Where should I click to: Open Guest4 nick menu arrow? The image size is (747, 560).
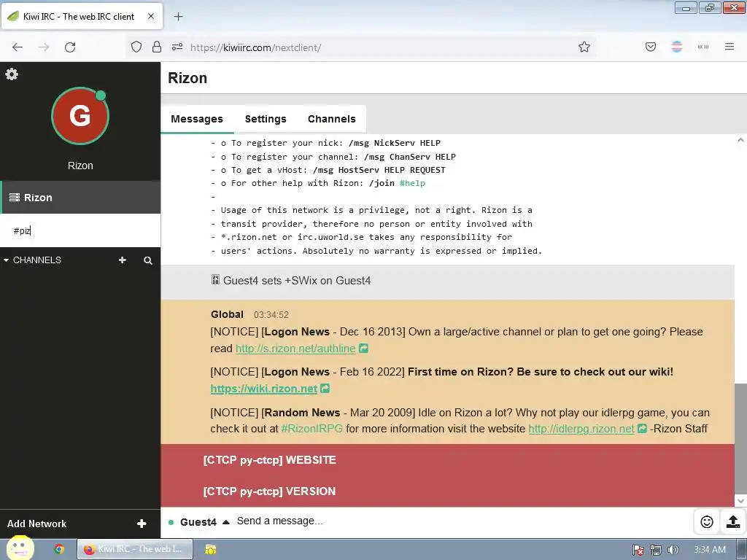point(226,522)
